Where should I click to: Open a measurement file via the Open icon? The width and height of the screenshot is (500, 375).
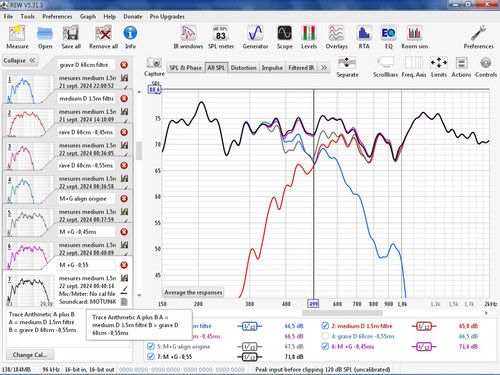tap(45, 37)
